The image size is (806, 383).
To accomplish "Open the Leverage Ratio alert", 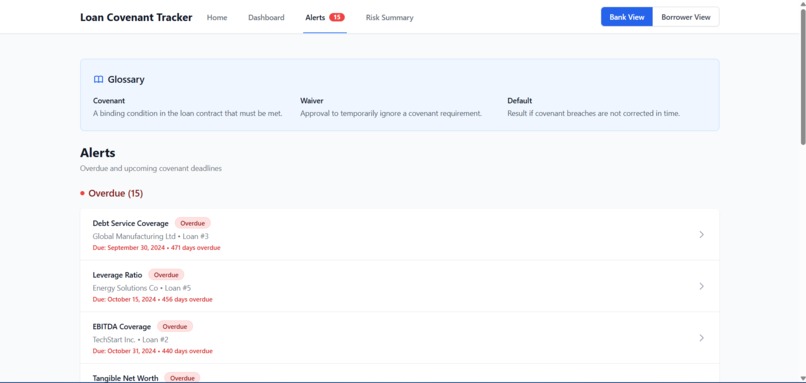I will [x=399, y=286].
